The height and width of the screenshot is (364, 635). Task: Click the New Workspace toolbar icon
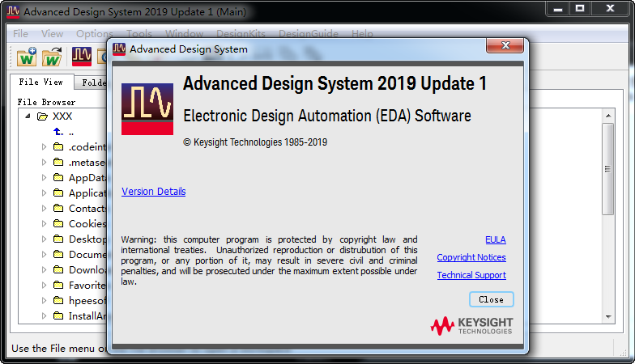[27, 57]
